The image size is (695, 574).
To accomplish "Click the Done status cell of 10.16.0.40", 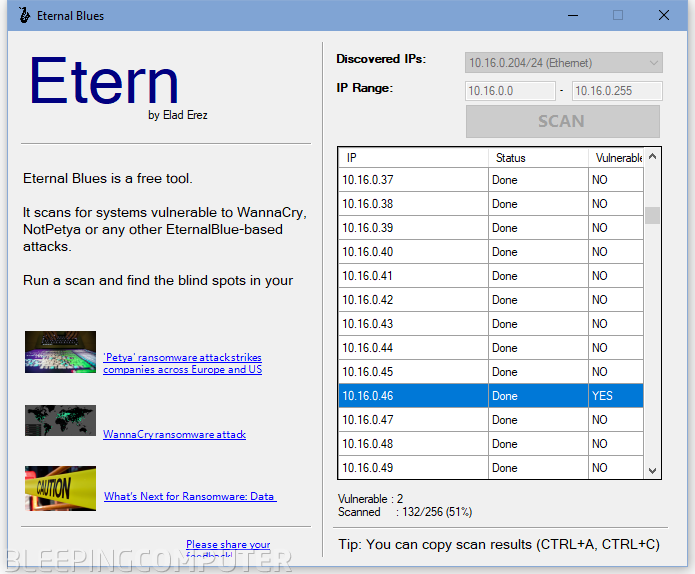I will click(x=539, y=252).
